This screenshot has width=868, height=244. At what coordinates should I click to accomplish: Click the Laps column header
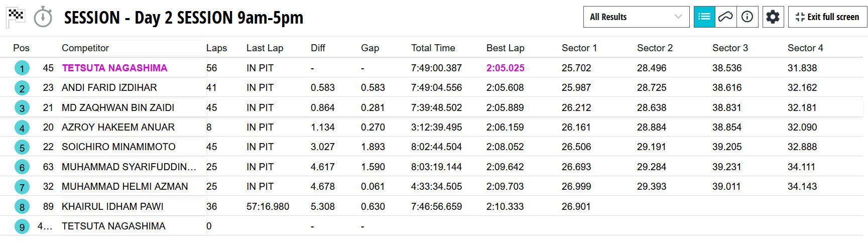click(x=216, y=48)
